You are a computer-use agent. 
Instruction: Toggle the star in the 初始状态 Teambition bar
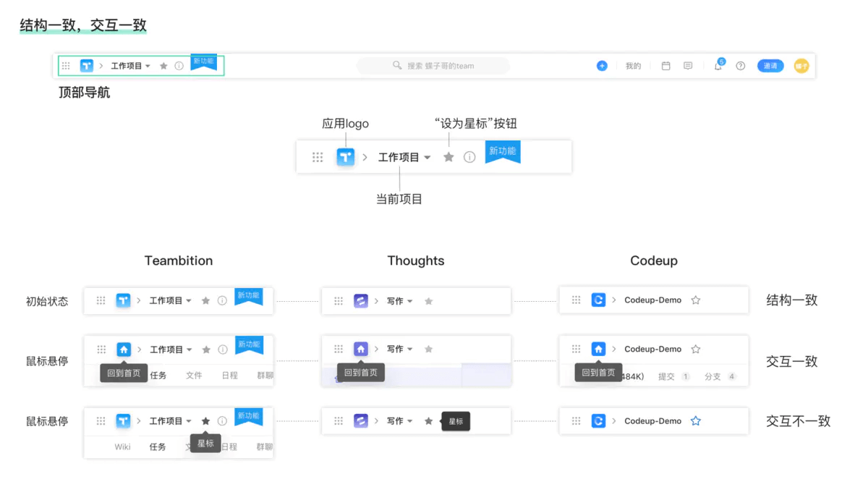205,300
